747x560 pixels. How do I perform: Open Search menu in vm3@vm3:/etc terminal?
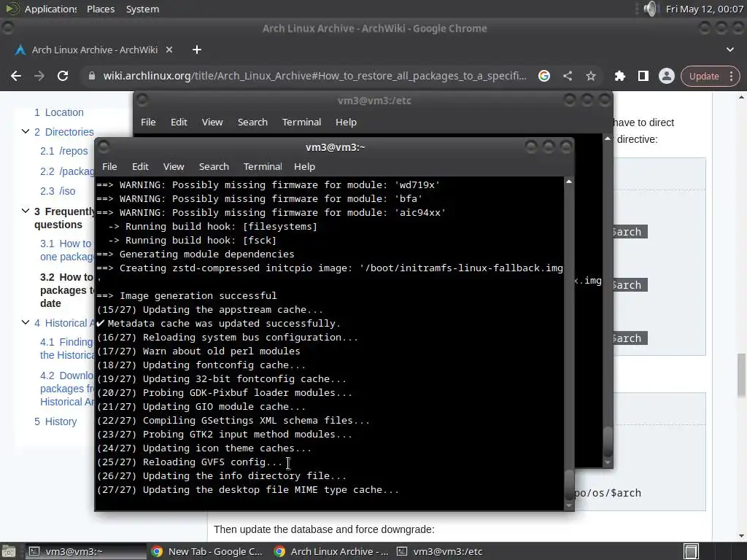252,122
